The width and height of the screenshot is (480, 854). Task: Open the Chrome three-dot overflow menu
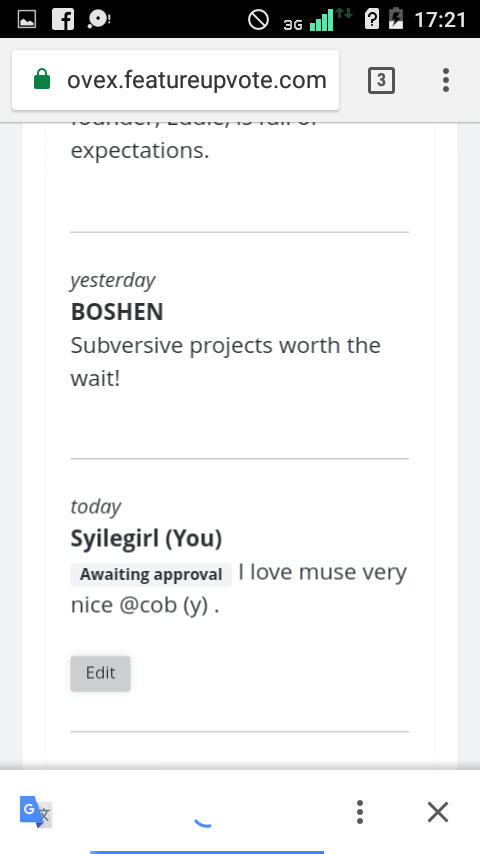pos(446,80)
